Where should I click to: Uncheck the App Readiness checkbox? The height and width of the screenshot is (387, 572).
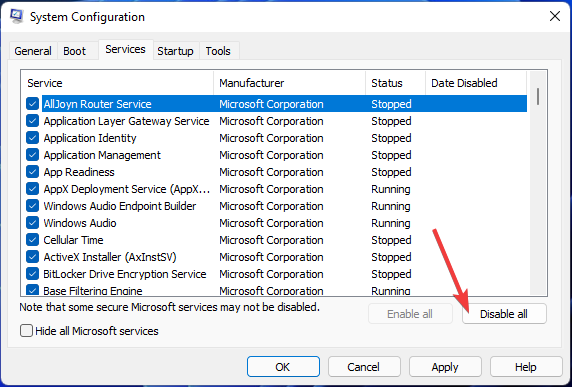coord(32,172)
